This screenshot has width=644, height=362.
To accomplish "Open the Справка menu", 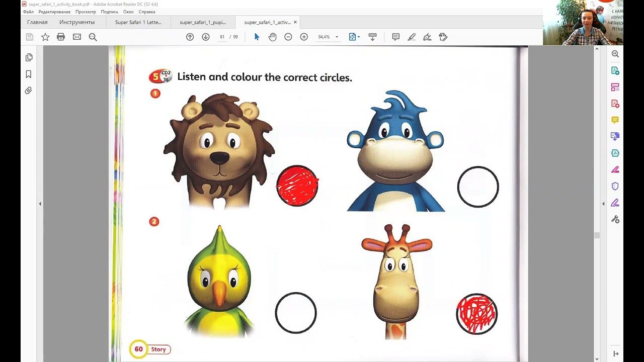I will (x=147, y=12).
